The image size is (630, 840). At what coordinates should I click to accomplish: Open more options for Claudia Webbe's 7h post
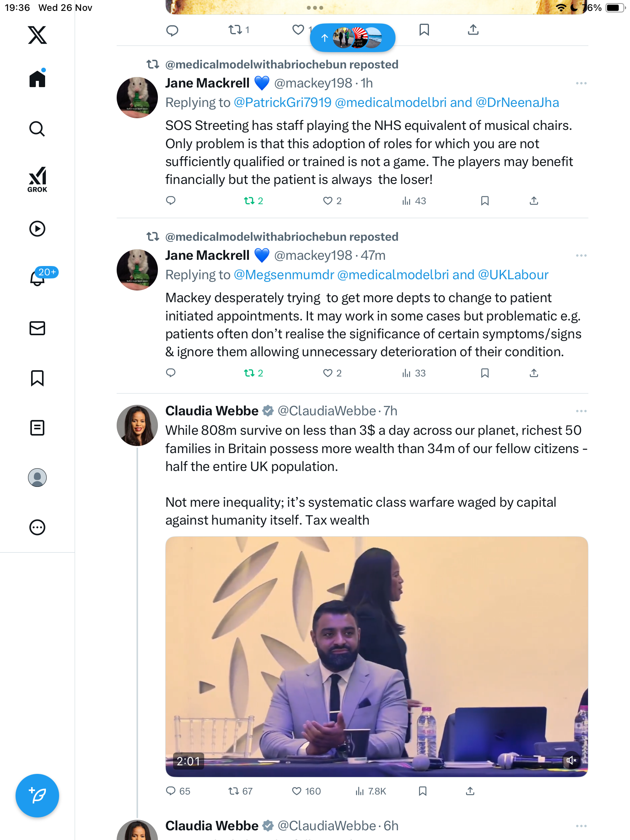[581, 411]
